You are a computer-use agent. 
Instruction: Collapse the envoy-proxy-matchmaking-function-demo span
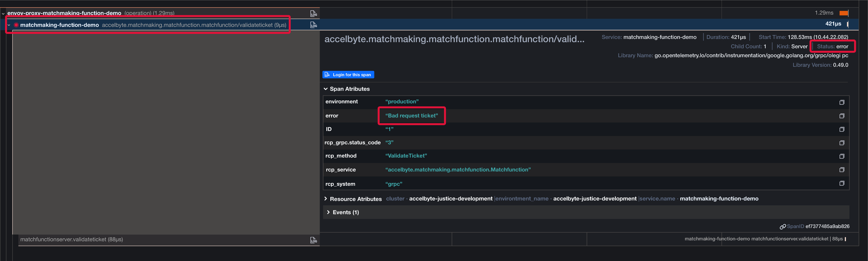pyautogui.click(x=3, y=14)
